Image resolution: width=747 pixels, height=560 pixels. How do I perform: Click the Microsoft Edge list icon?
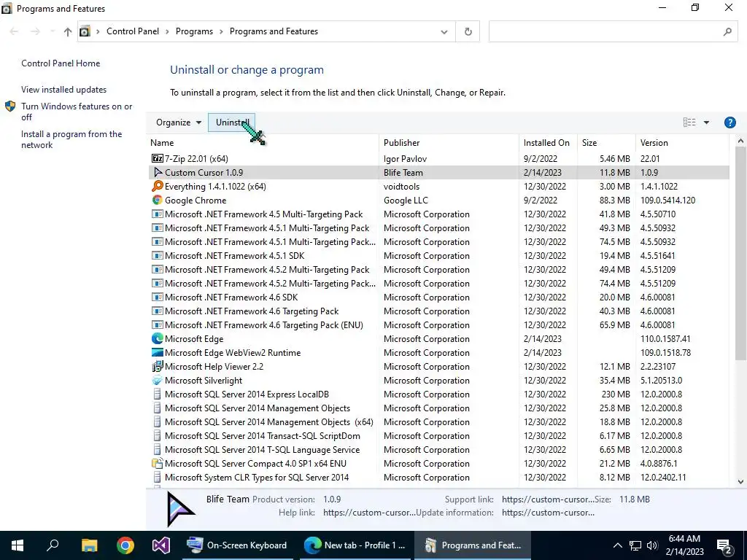tap(158, 338)
